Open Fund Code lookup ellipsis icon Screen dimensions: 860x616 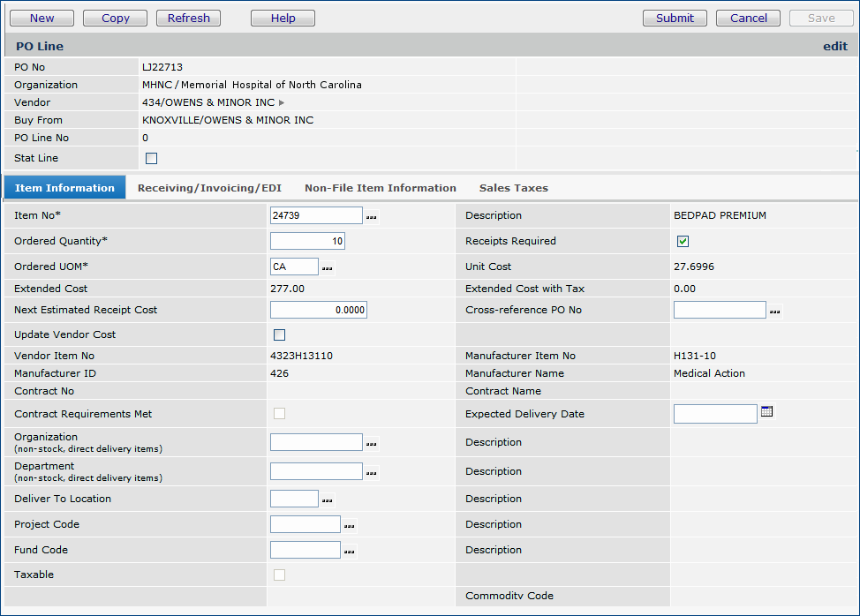(350, 551)
